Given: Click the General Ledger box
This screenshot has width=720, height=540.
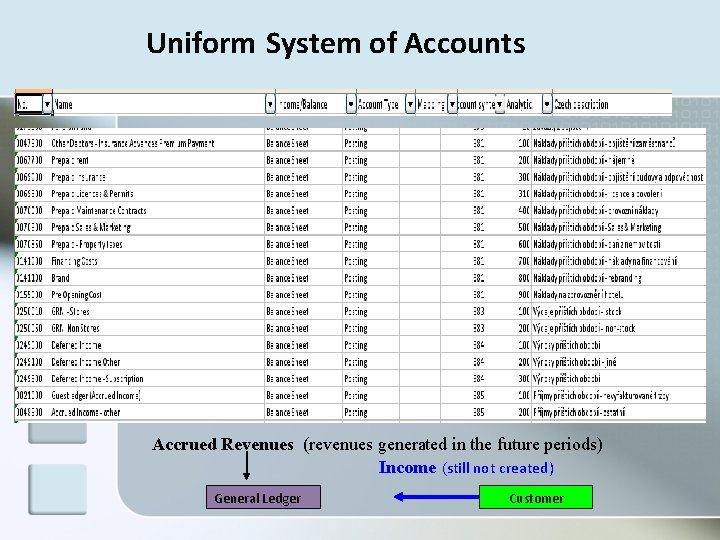Looking at the screenshot, I should click(x=263, y=497).
